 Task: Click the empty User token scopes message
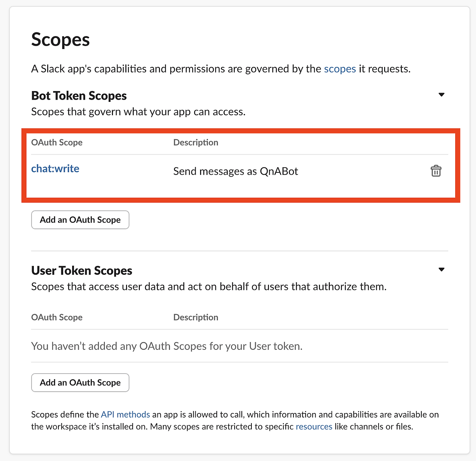[167, 346]
